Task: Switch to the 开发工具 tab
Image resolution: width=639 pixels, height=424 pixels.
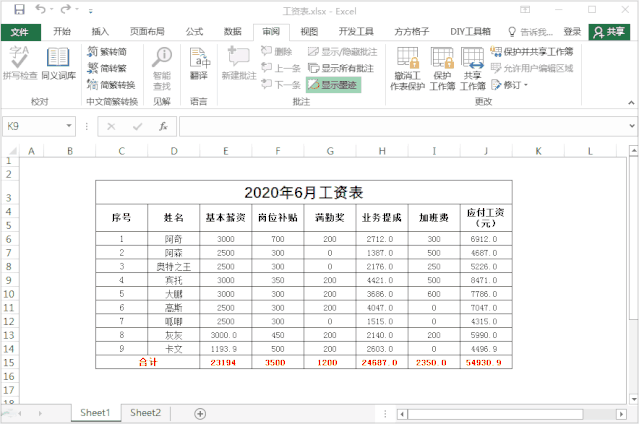Action: [x=356, y=31]
